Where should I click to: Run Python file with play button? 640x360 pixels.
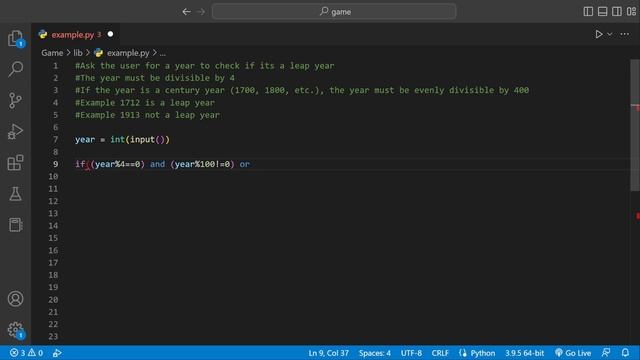[598, 34]
